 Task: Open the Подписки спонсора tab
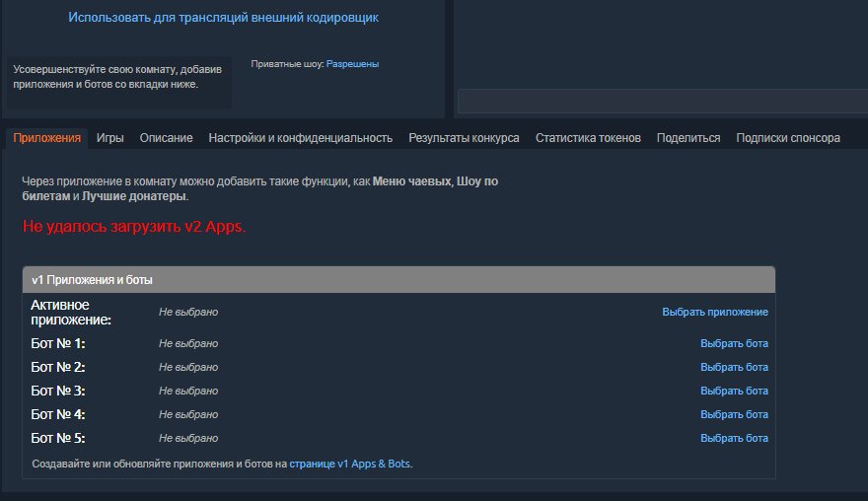(787, 138)
